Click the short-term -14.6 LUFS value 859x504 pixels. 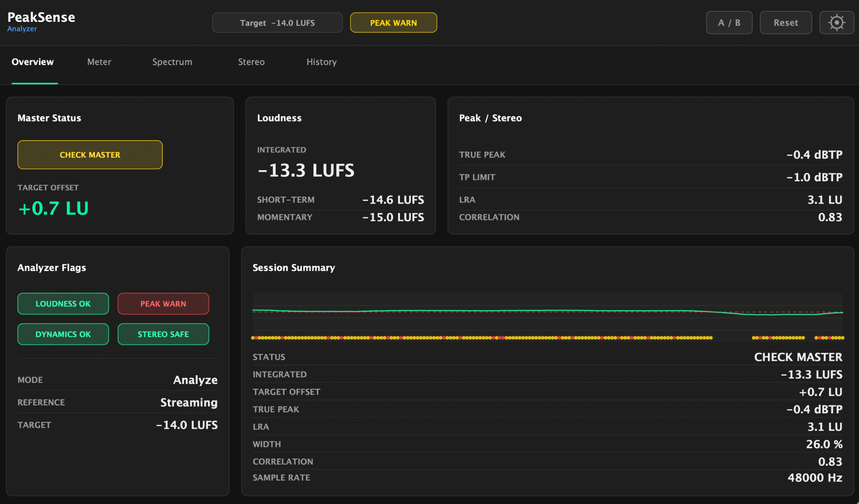(x=393, y=200)
